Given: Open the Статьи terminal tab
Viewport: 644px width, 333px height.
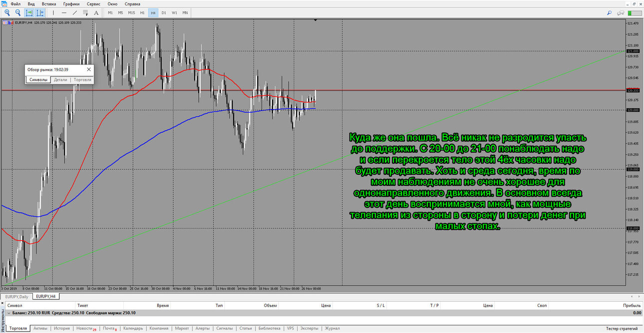Looking at the screenshot, I should [x=246, y=328].
